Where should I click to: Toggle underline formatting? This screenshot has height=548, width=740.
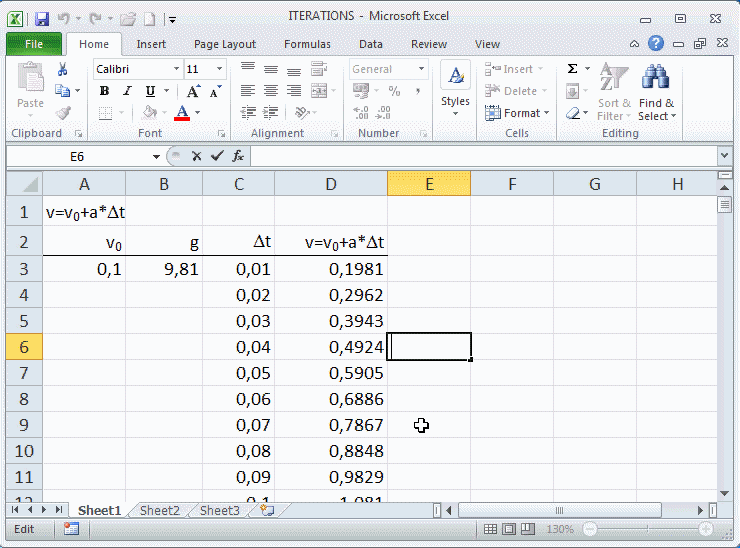pyautogui.click(x=148, y=91)
